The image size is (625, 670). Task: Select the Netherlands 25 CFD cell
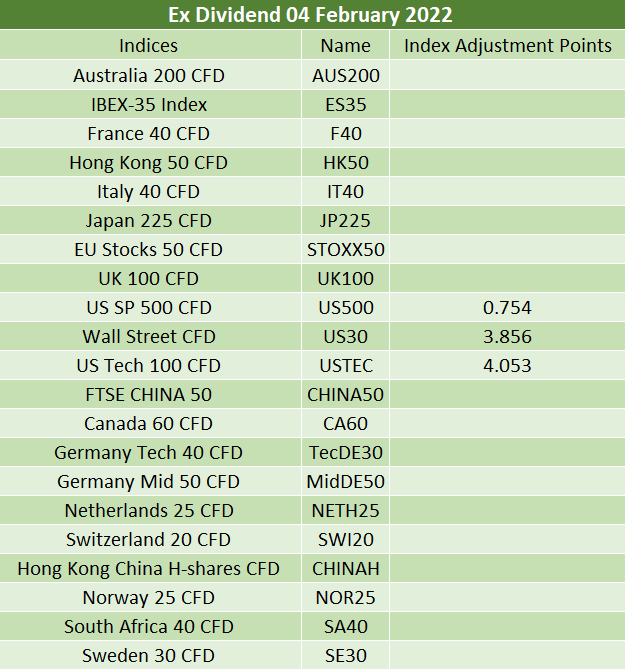coord(149,511)
